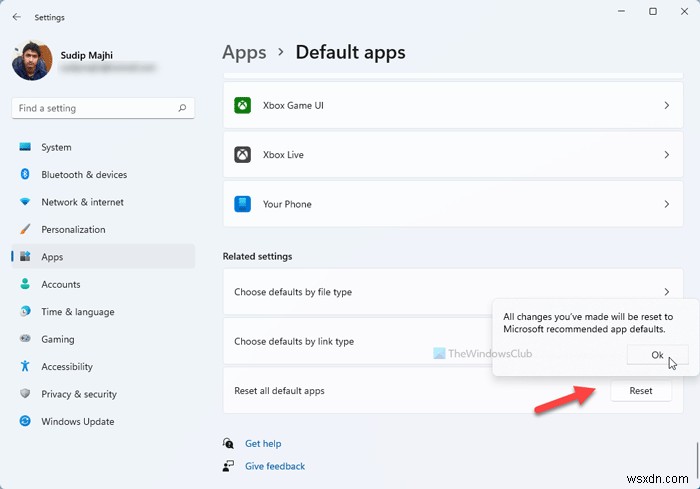Confirm the reset with the Ok button
This screenshot has height=489, width=700.
657,355
